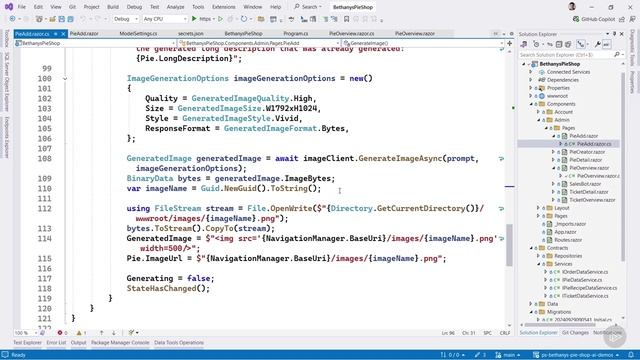
Task: Go to next issue with the down arrow
Action: [x=113, y=333]
